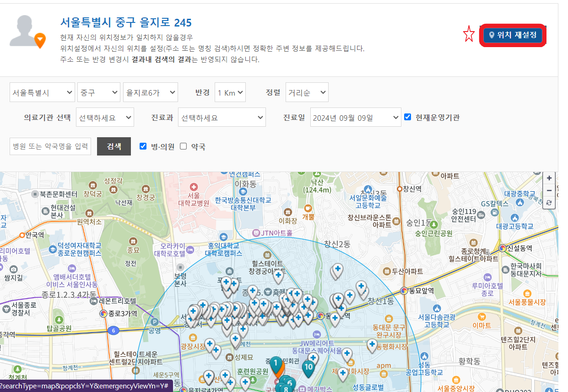Image resolution: width=568 pixels, height=392 pixels.
Task: Click the 홍익대학교 대학로캠퍼스 label
Action: 223,249
